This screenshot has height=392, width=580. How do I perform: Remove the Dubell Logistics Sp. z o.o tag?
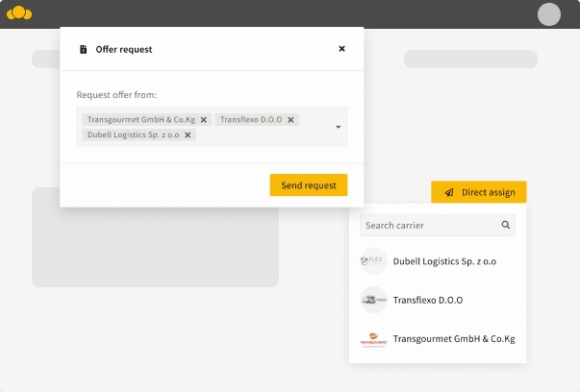coord(189,135)
